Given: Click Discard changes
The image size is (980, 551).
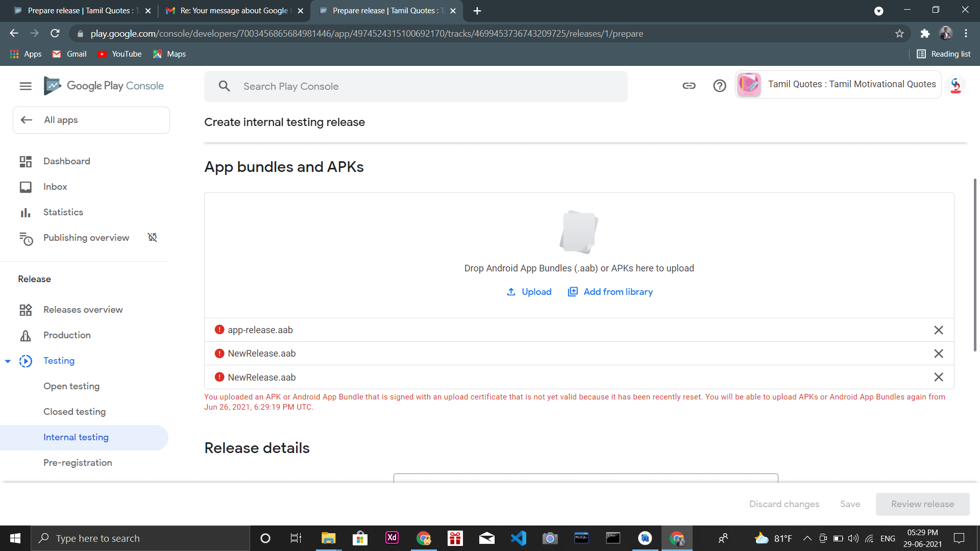Looking at the screenshot, I should 785,504.
